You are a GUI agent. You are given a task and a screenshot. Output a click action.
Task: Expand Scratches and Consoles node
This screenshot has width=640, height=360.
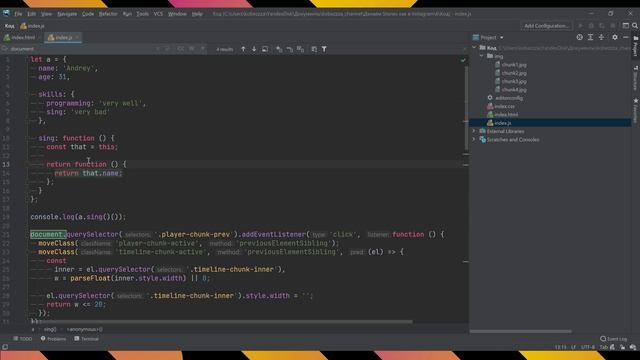click(x=474, y=140)
